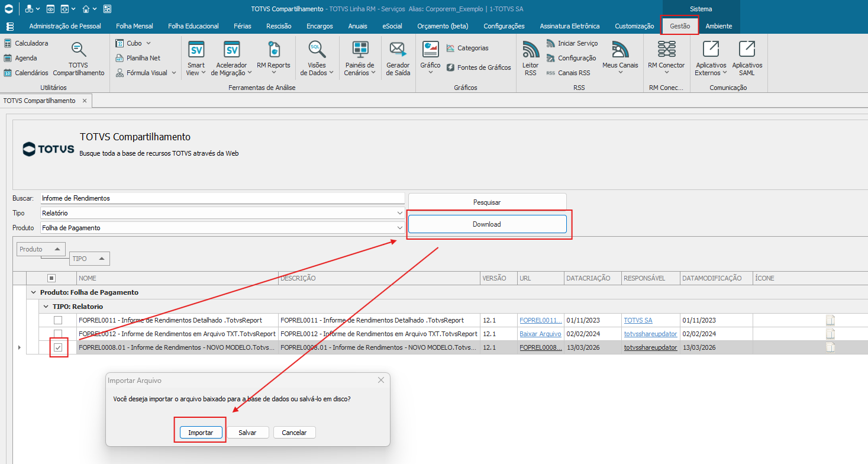This screenshot has width=868, height=464.
Task: Toggle the select-all checkbox in the grid header
Action: click(x=51, y=278)
